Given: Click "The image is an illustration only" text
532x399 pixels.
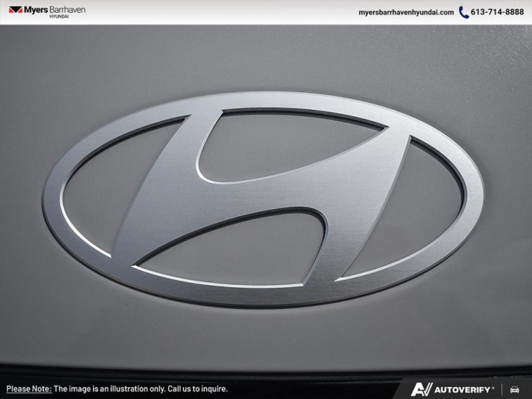Looking at the screenshot, I should click(110, 389).
